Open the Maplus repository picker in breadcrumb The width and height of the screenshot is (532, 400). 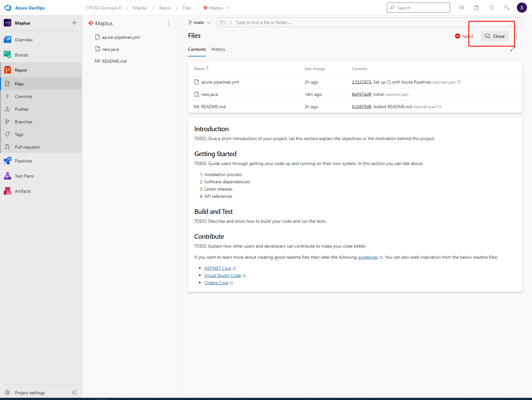(x=217, y=8)
